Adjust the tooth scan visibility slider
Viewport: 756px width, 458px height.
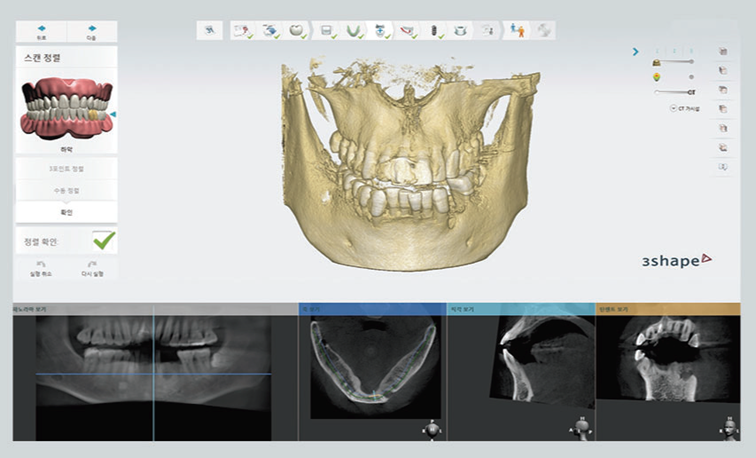click(x=677, y=62)
